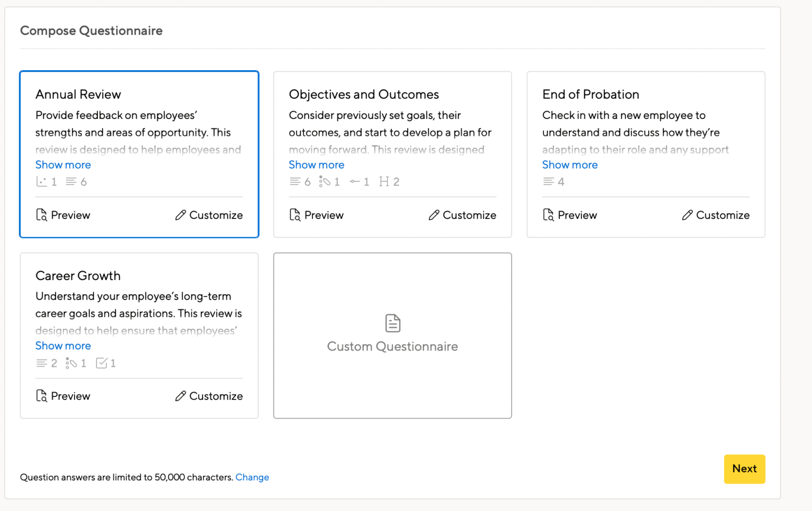Open the Change link for answer limit
The image size is (812, 511).
[252, 477]
